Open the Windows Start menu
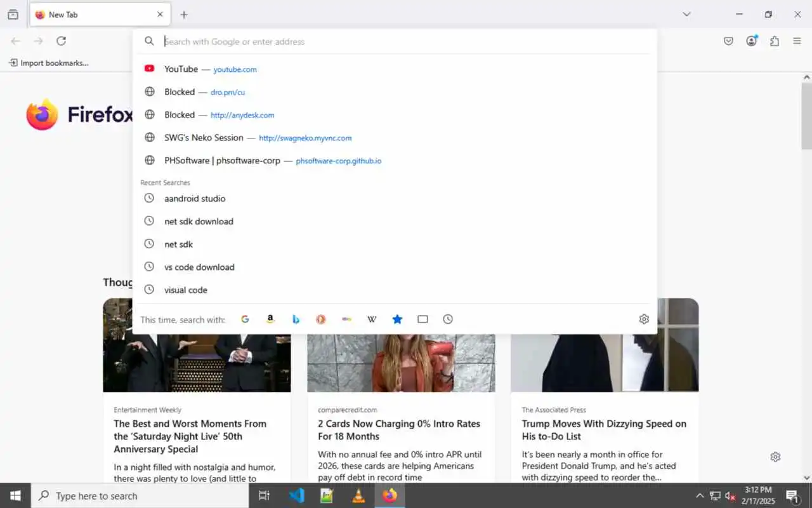The height and width of the screenshot is (508, 812). 15,496
